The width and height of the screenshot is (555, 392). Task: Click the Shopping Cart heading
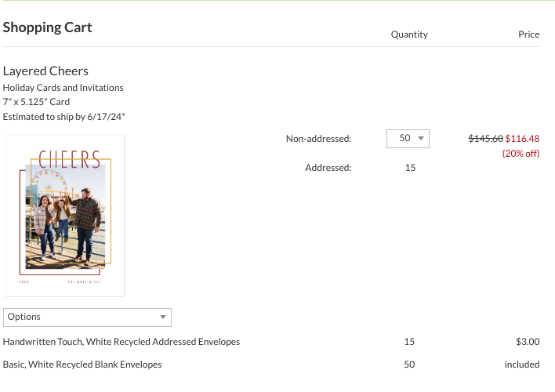click(x=48, y=27)
